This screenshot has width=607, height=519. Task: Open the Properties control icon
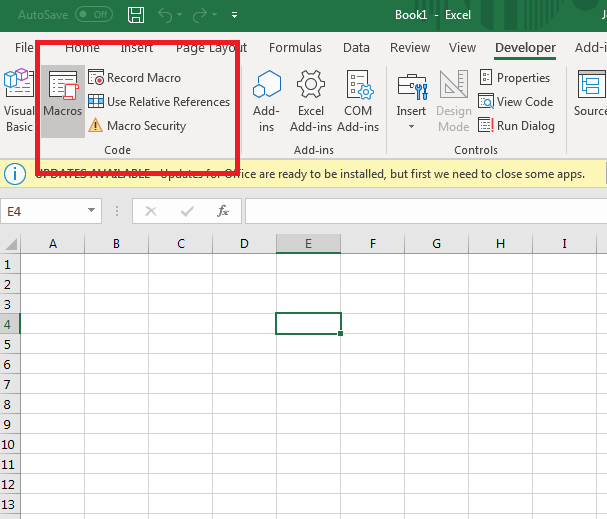485,77
